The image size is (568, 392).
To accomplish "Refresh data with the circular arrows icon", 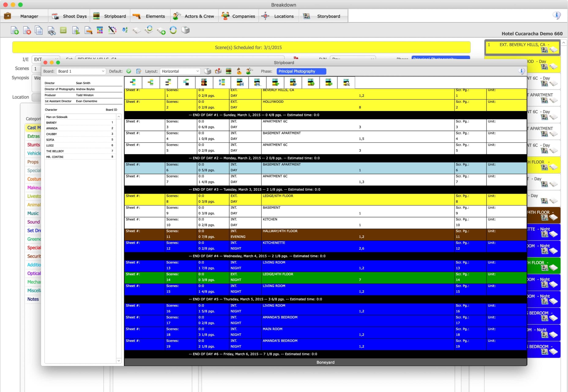I will (173, 30).
